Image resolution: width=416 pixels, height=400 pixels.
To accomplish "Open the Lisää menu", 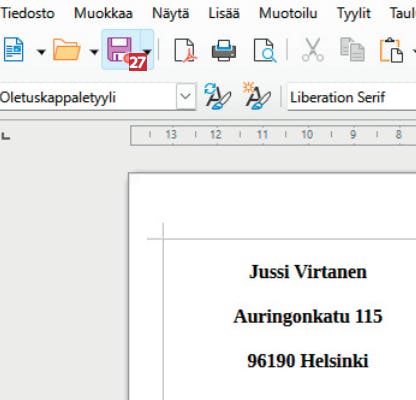I will 224,14.
